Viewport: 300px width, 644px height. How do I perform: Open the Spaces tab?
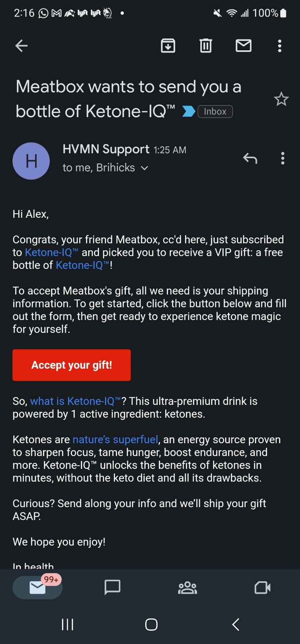tap(187, 588)
